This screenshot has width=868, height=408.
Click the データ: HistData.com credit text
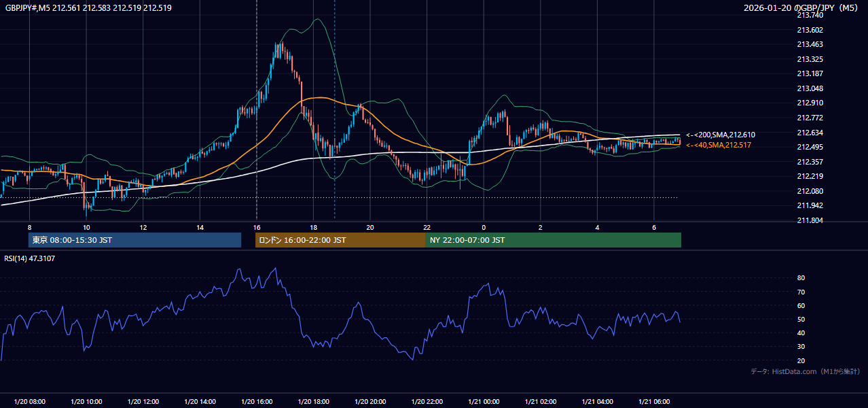805,371
